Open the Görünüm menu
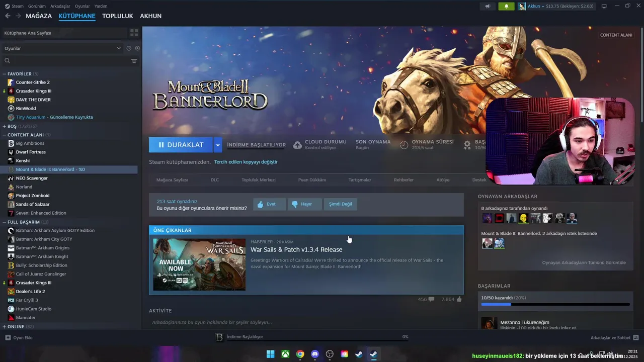Image resolution: width=644 pixels, height=362 pixels. pyautogui.click(x=37, y=6)
